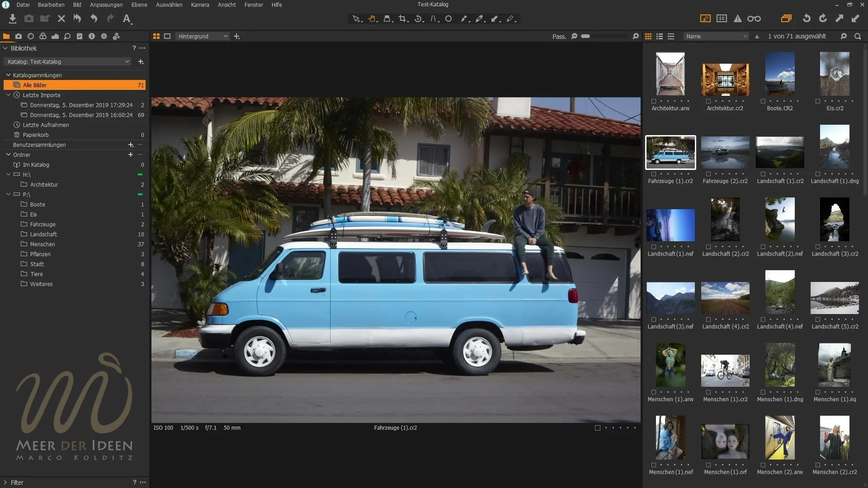Toggle color tag box under Boote.CR2
Viewport: 868px width, 488px height.
[x=763, y=101]
